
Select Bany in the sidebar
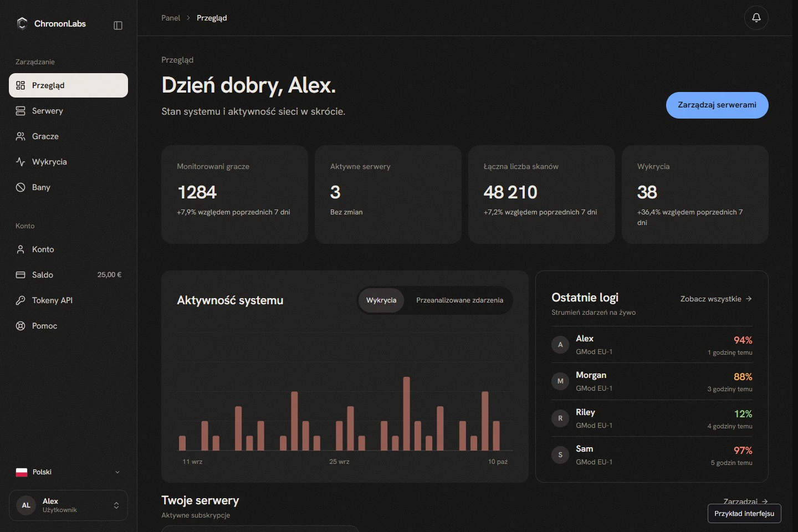click(69, 187)
